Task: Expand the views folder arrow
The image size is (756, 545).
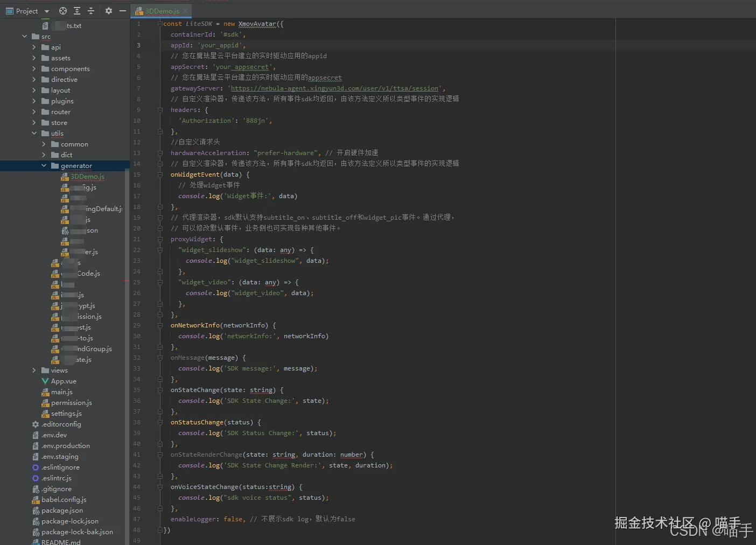Action: (34, 371)
